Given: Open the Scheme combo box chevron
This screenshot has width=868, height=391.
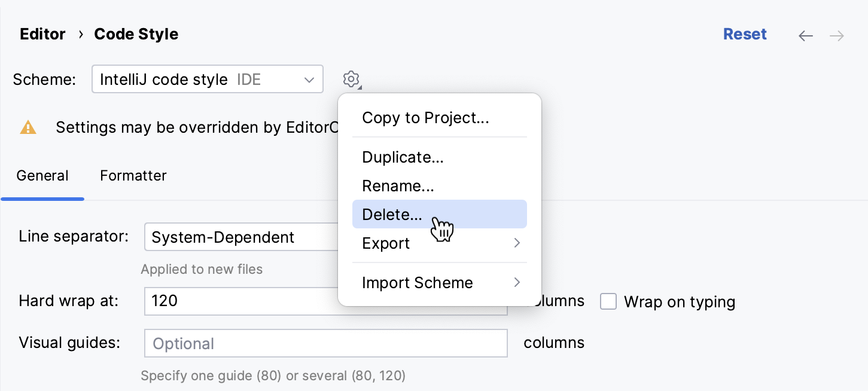Looking at the screenshot, I should click(309, 79).
